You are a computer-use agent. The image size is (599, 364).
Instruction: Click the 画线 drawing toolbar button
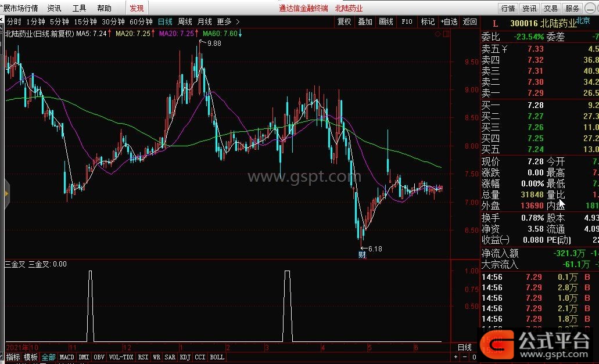click(386, 21)
